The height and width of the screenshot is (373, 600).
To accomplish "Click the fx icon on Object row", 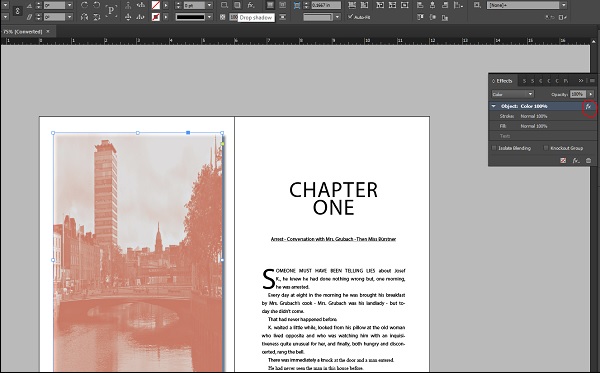I will point(589,106).
